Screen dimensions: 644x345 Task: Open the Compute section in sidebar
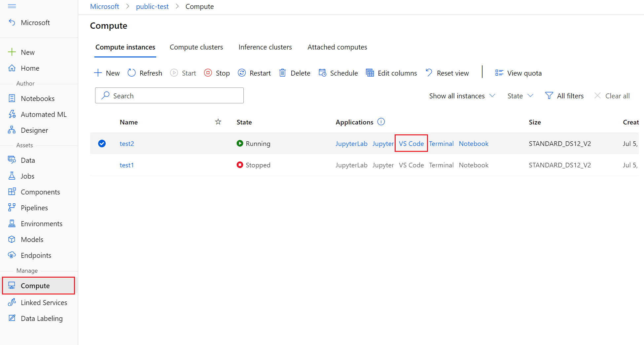(x=35, y=285)
